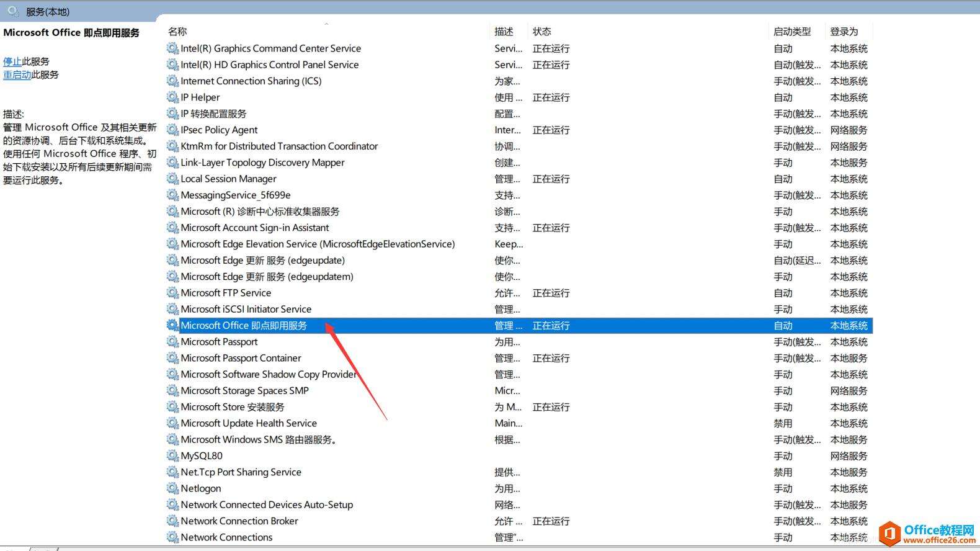This screenshot has width=980, height=551.
Task: Click 本地服务 login of Netlogon row's neighbor Net.Tcp
Action: (x=849, y=472)
